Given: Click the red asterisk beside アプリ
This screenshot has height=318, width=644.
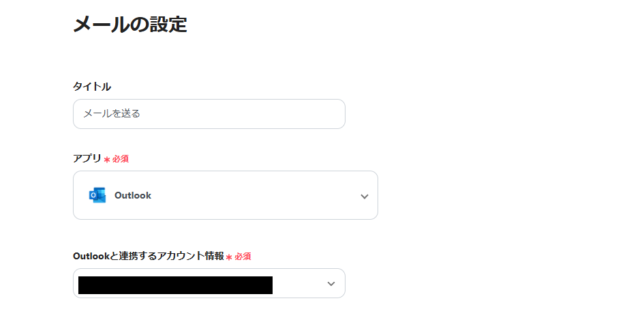Looking at the screenshot, I should (x=107, y=159).
